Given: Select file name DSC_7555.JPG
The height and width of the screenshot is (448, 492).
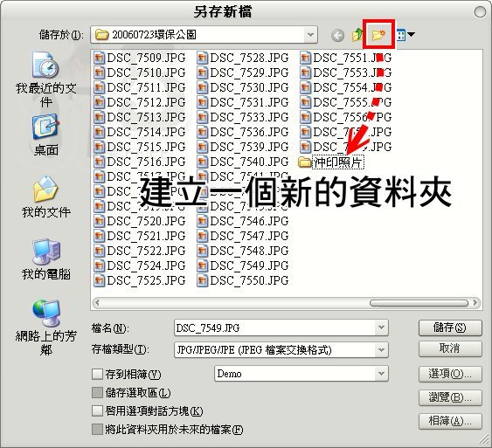Looking at the screenshot, I should pyautogui.click(x=352, y=102).
